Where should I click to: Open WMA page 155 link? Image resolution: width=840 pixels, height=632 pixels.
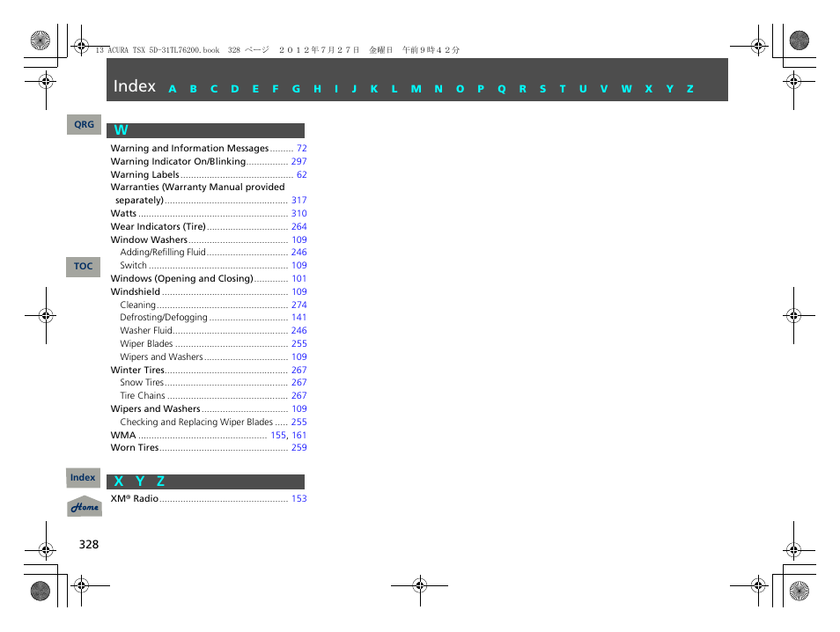pos(278,436)
